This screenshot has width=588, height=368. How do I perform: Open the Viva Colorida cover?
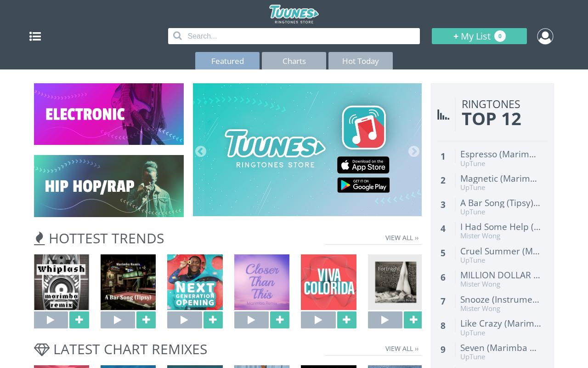[328, 282]
